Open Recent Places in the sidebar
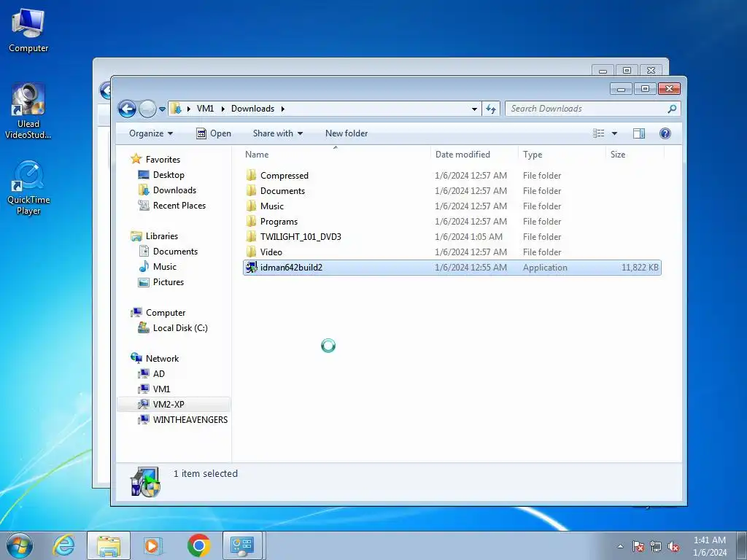 click(x=172, y=205)
